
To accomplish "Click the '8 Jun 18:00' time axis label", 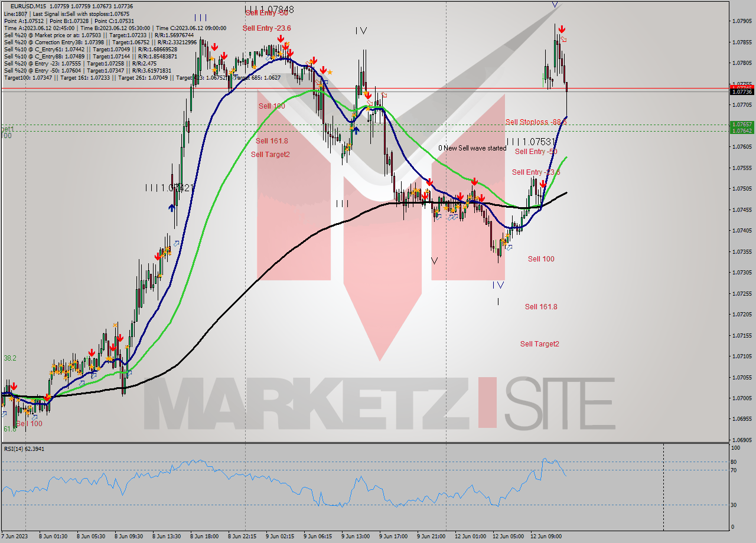I will pos(204,537).
